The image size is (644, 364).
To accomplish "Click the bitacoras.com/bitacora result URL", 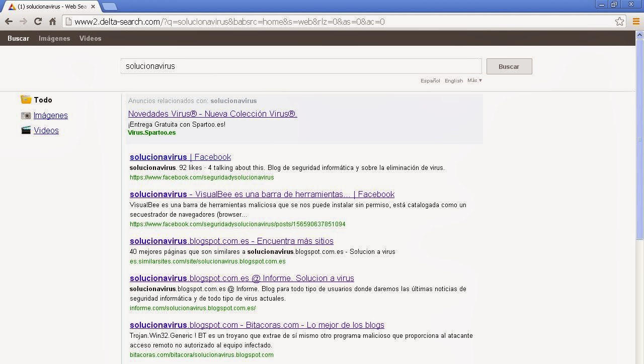I will pos(202,354).
